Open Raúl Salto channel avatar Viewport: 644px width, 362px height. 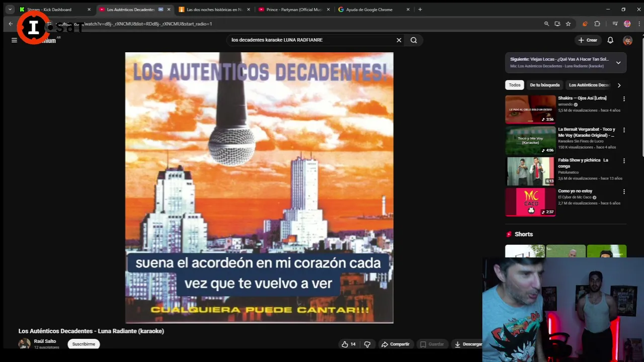tap(24, 344)
